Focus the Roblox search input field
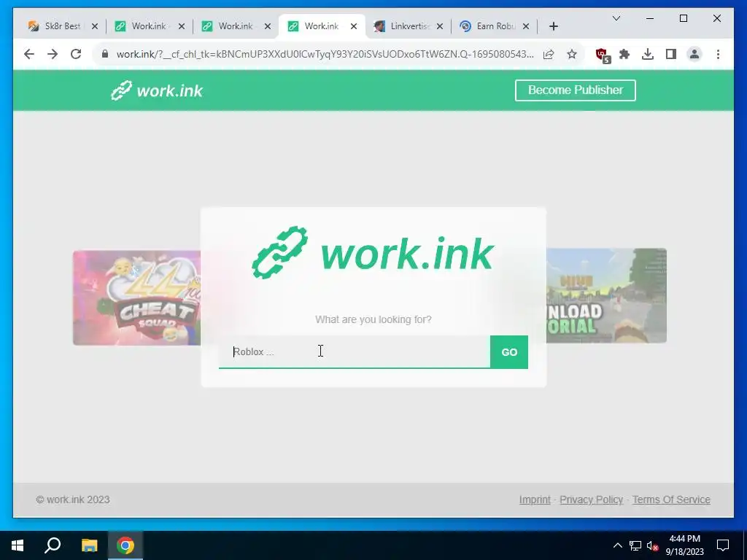Viewport: 747px width, 560px height. pos(354,352)
